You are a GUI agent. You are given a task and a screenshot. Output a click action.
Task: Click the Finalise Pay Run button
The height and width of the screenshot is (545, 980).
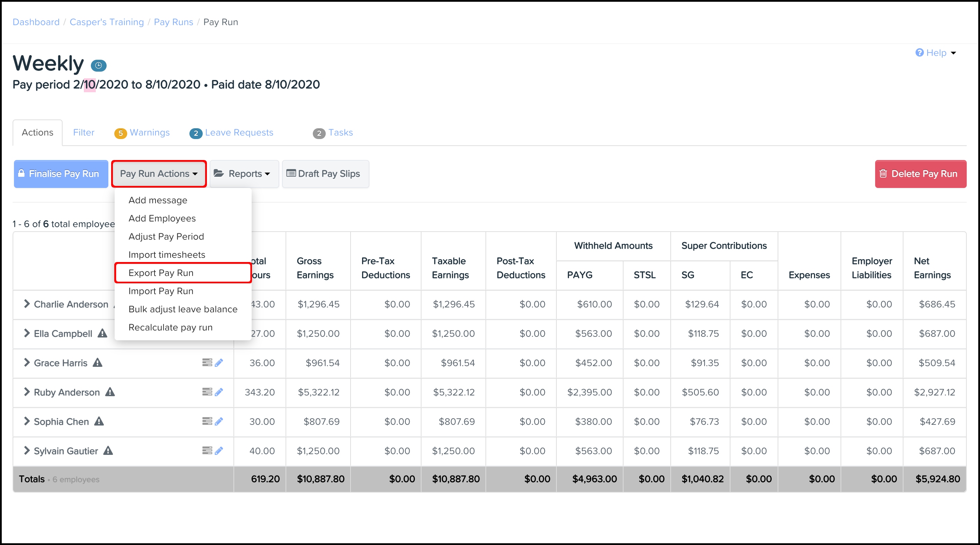click(61, 174)
